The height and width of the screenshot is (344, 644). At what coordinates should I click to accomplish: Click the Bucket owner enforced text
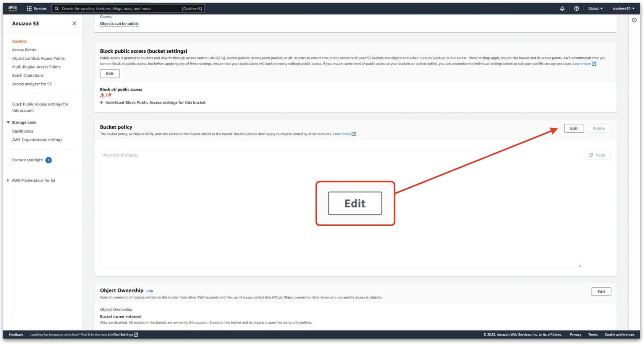click(121, 317)
